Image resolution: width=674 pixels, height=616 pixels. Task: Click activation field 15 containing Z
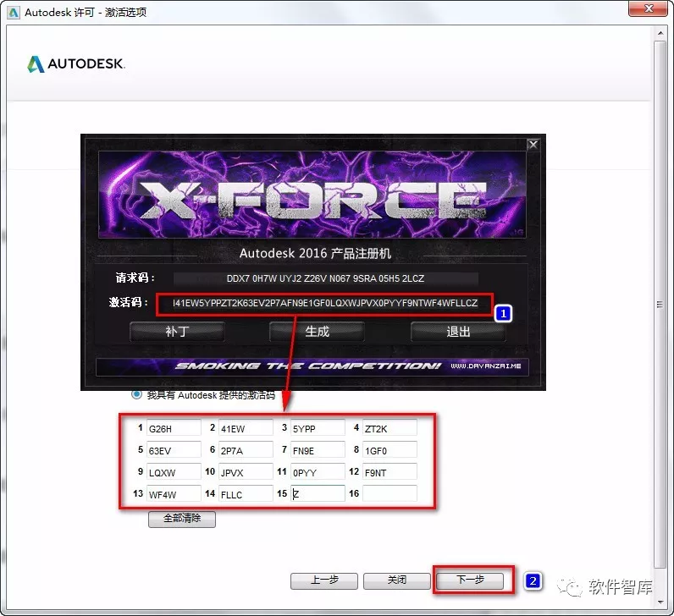318,493
